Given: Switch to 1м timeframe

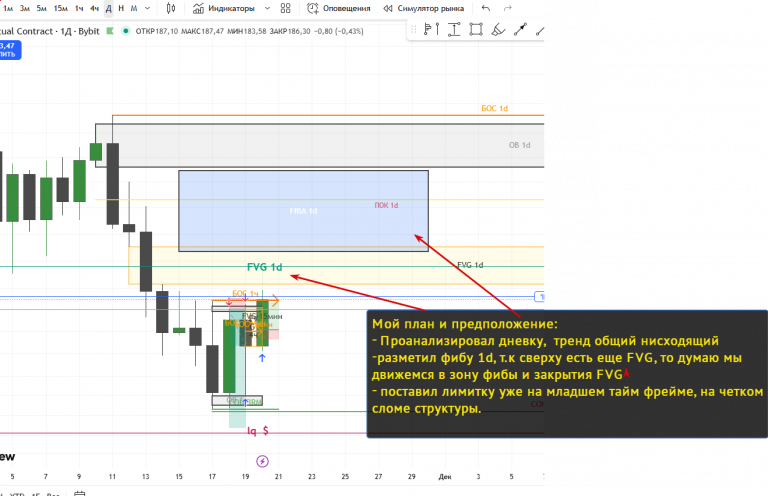Looking at the screenshot, I should click(x=8, y=8).
